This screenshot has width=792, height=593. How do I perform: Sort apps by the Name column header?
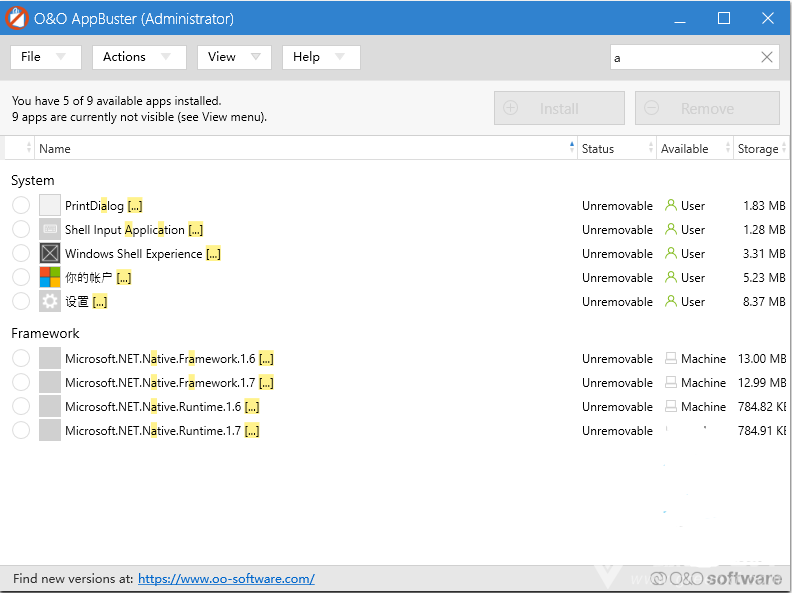(x=300, y=149)
